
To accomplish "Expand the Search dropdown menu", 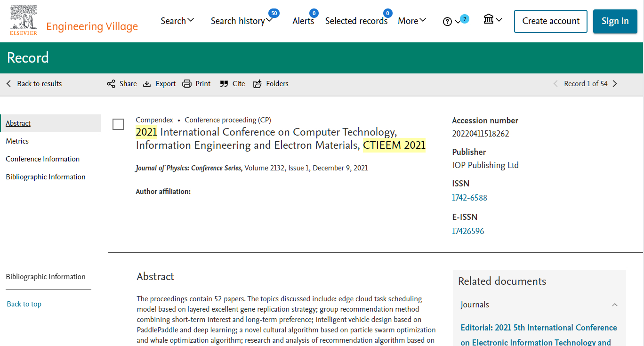I will coord(177,21).
